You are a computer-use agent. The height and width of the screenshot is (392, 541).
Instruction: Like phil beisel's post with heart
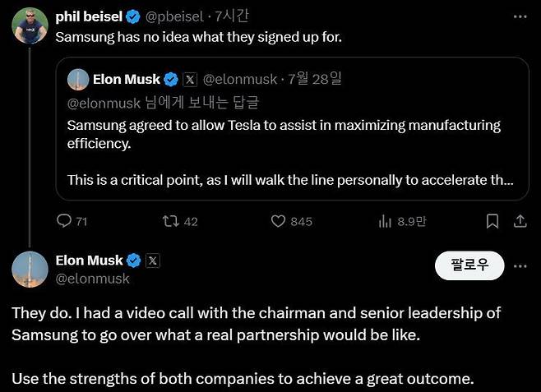[x=280, y=221]
